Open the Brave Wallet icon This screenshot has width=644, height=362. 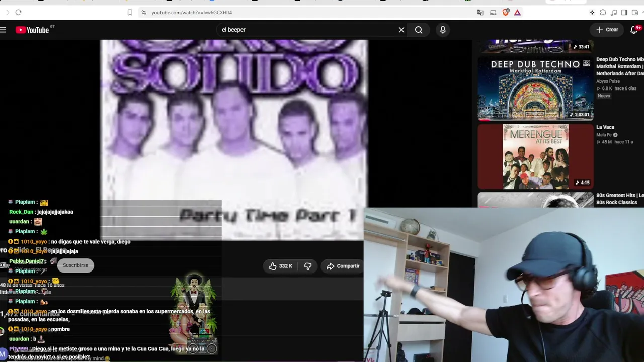[634, 12]
